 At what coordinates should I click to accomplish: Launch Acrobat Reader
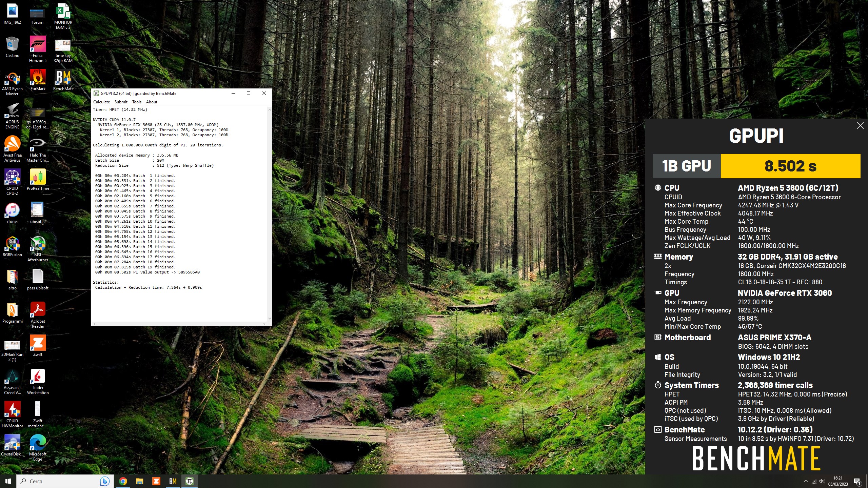(38, 315)
